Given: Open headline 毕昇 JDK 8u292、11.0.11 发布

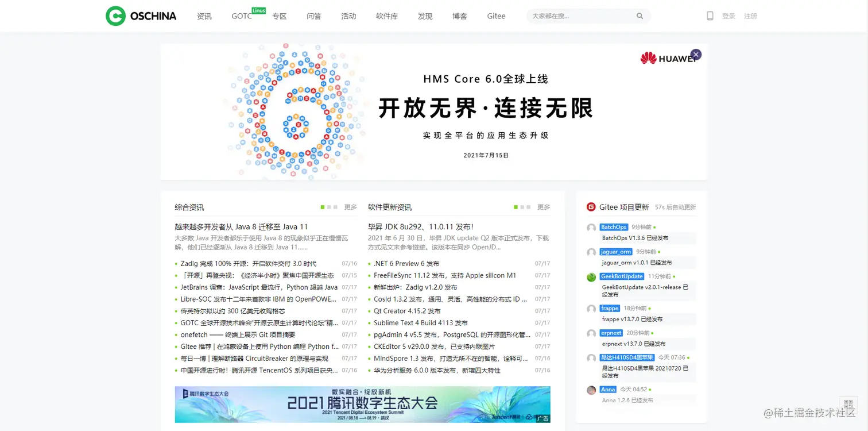Looking at the screenshot, I should pyautogui.click(x=421, y=226).
